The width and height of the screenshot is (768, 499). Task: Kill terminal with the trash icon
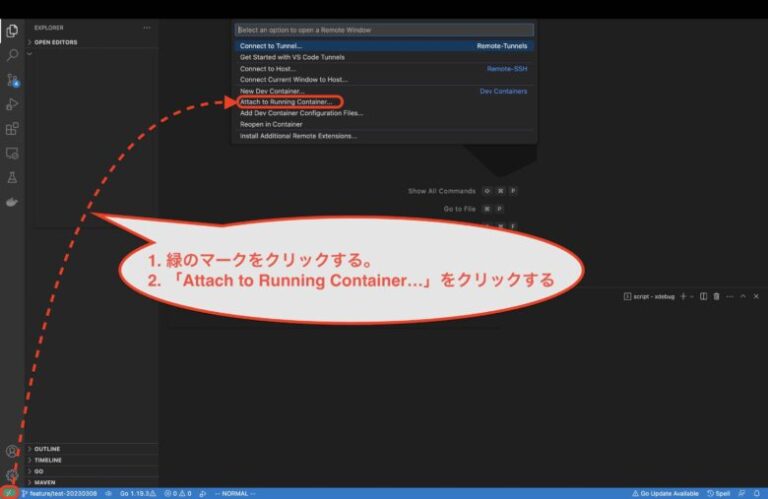(x=717, y=296)
